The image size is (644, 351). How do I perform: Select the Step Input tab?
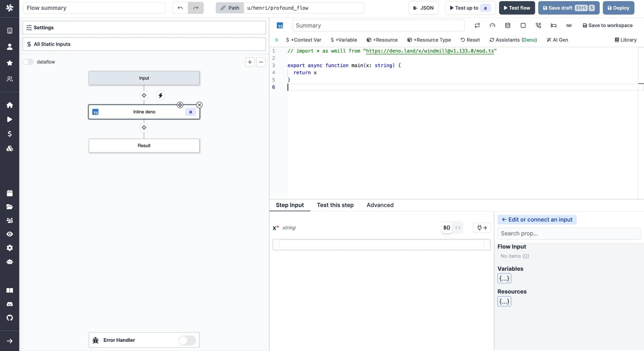tap(290, 205)
